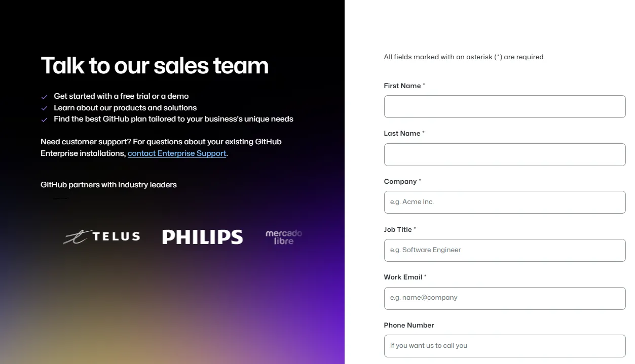Click the Job Title input field

(x=505, y=250)
